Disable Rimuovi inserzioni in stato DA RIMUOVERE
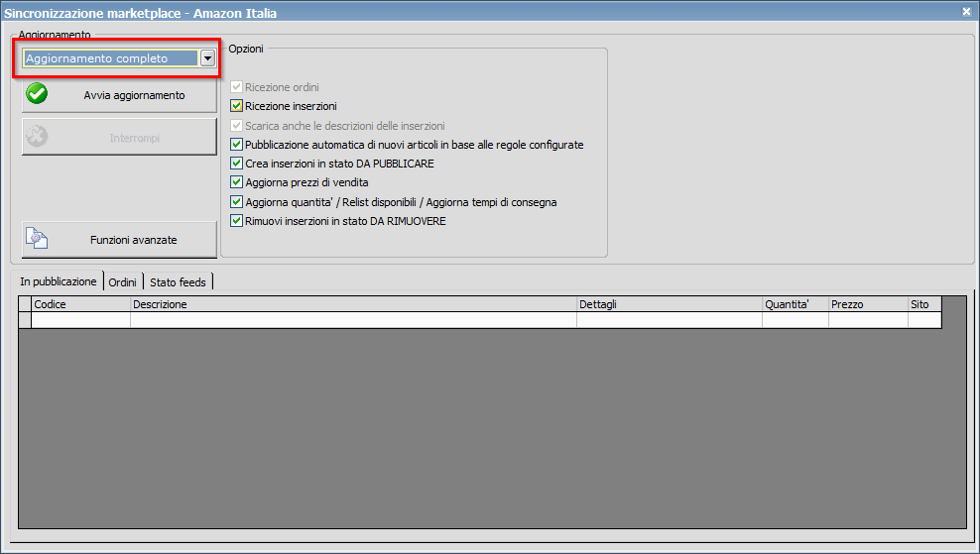 tap(236, 220)
